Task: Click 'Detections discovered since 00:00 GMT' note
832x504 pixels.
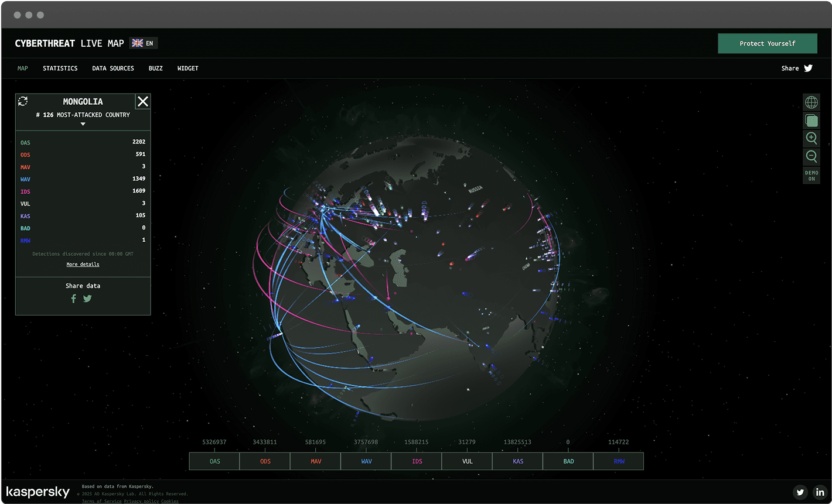Action: tap(83, 254)
